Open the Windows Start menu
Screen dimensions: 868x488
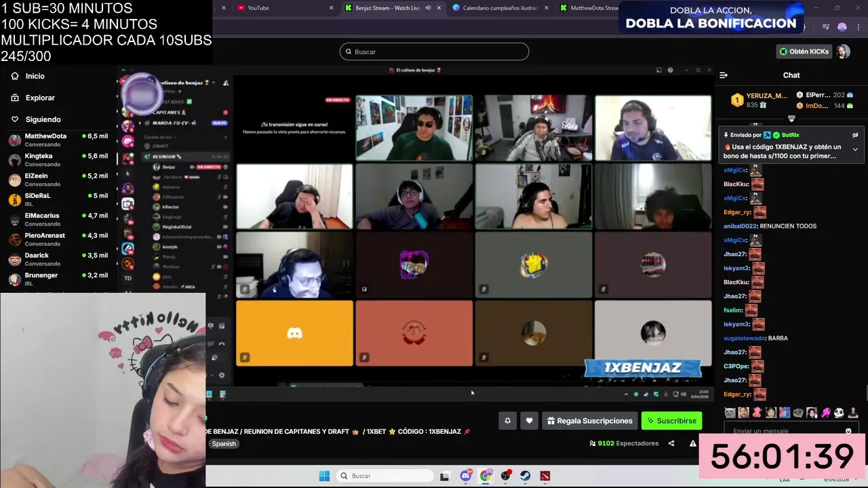324,476
